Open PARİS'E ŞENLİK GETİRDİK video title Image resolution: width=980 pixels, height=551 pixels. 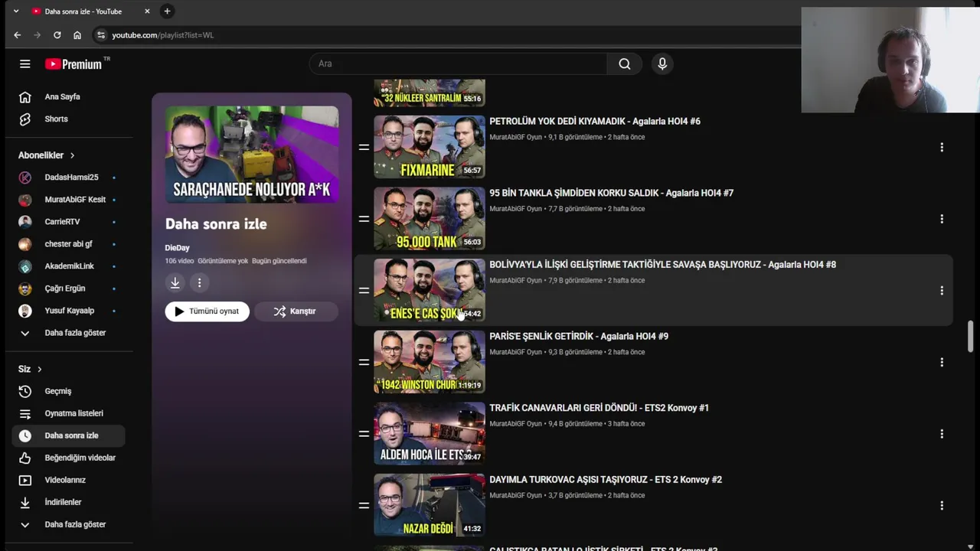579,337
